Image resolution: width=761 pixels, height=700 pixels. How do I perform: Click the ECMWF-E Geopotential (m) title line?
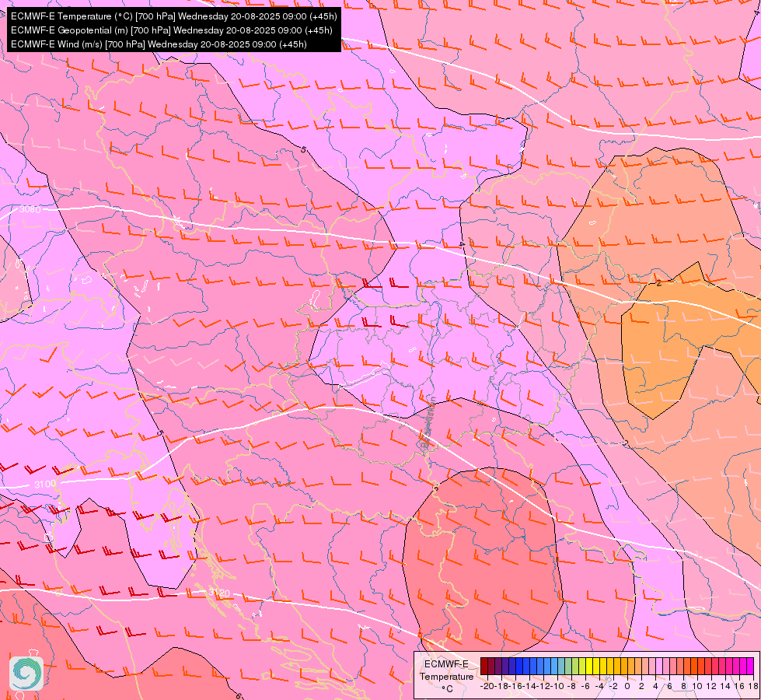tap(171, 30)
